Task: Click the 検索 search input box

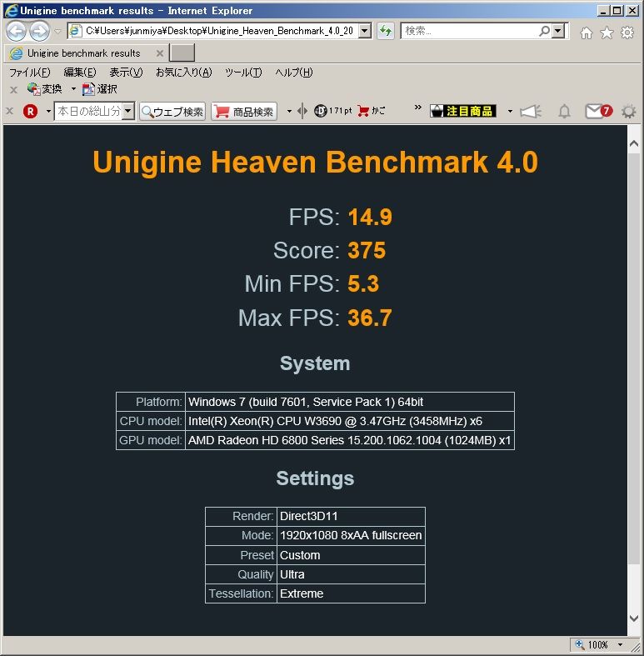Action: click(469, 31)
